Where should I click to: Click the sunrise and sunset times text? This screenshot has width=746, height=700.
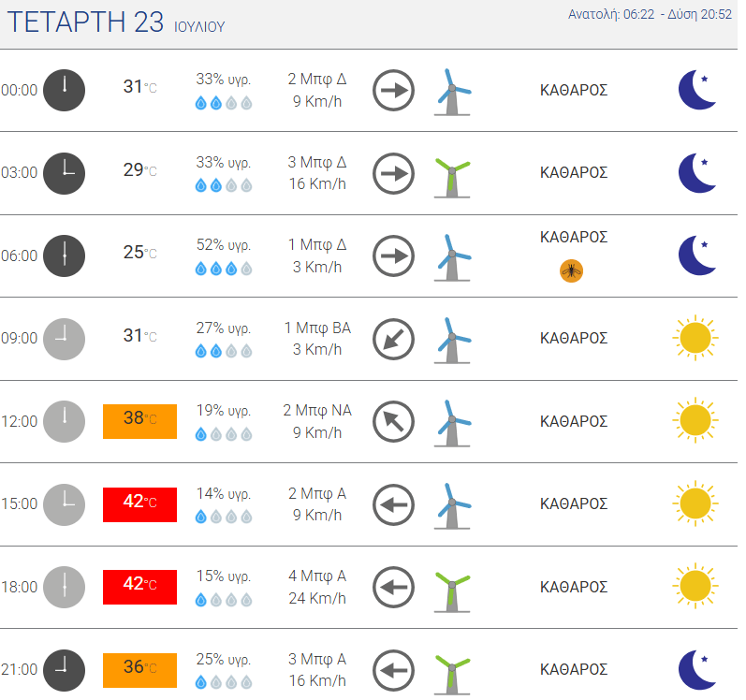click(x=650, y=14)
